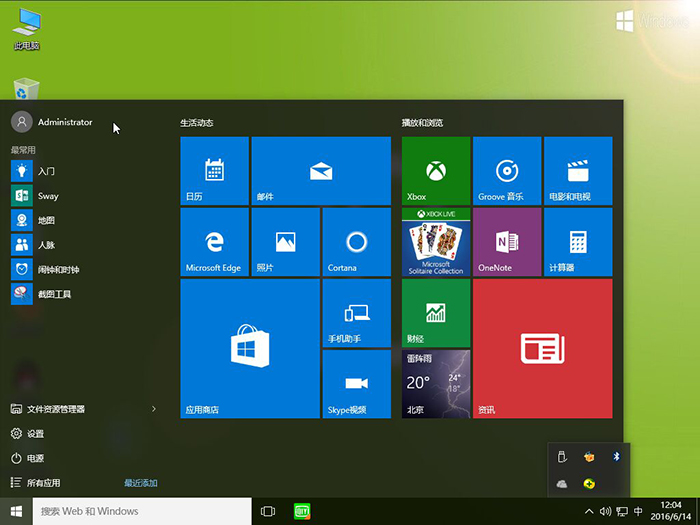Open the 资讯 news tile
This screenshot has height=525, width=700.
click(x=543, y=348)
